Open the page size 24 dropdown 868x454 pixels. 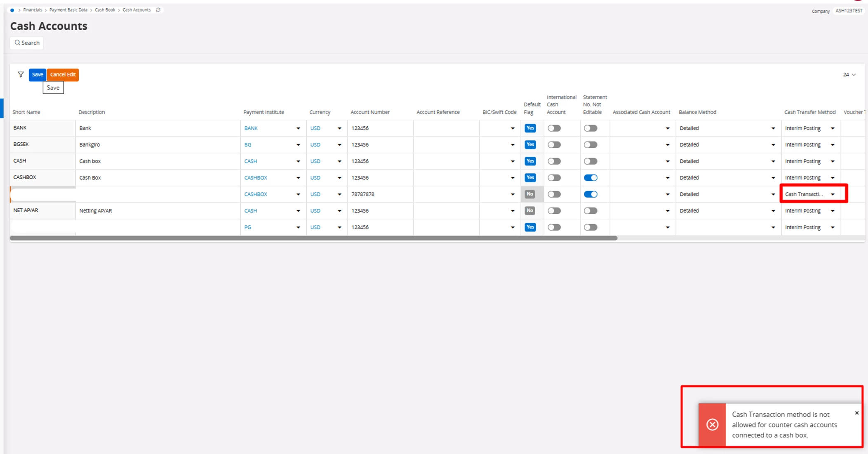point(849,75)
